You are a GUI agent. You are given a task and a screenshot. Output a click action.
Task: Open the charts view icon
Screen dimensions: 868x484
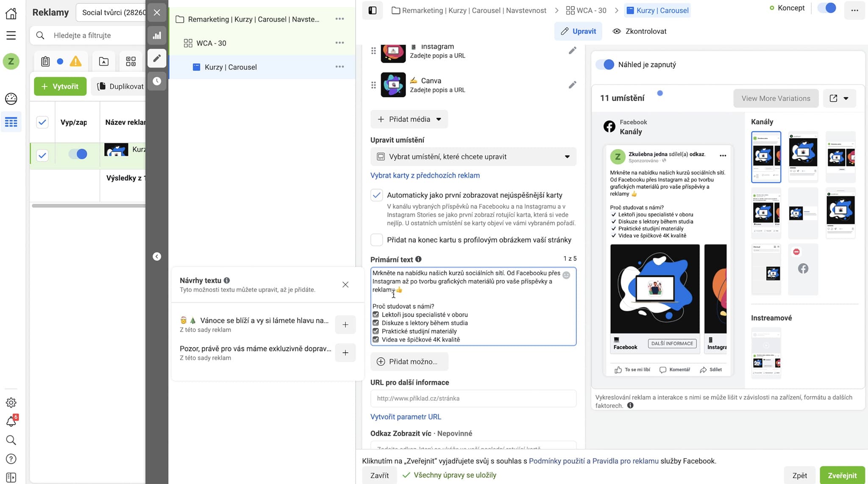(x=157, y=36)
